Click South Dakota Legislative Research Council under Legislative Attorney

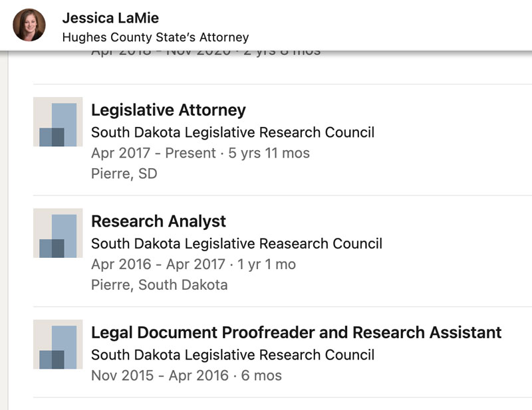233,132
